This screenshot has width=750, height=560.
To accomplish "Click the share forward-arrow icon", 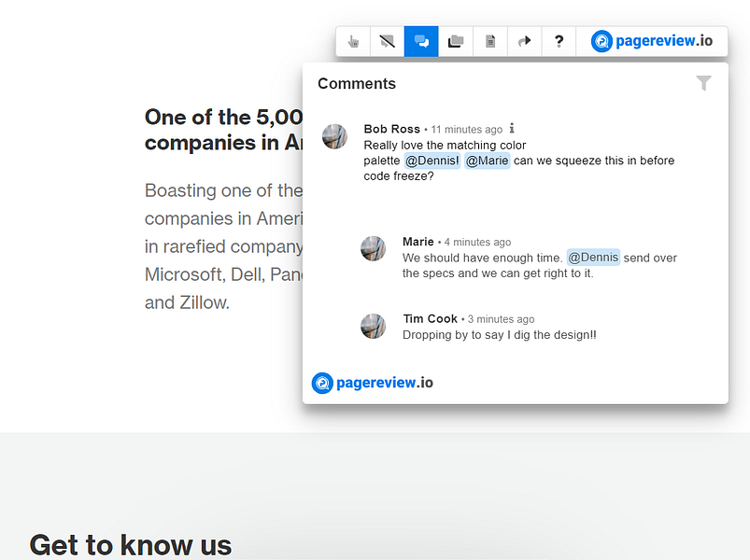I will coord(524,41).
